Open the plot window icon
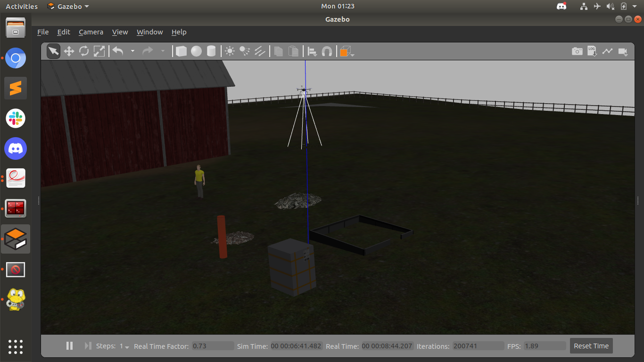 click(607, 51)
